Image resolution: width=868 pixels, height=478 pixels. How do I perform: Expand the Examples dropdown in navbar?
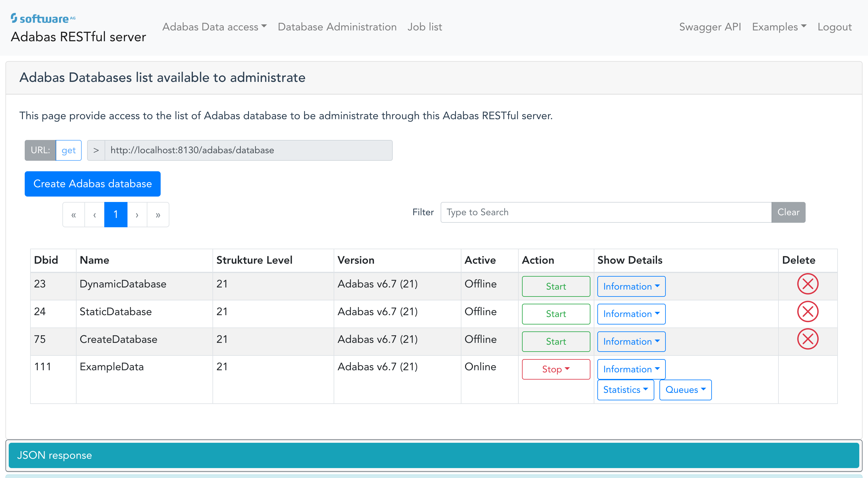(779, 27)
